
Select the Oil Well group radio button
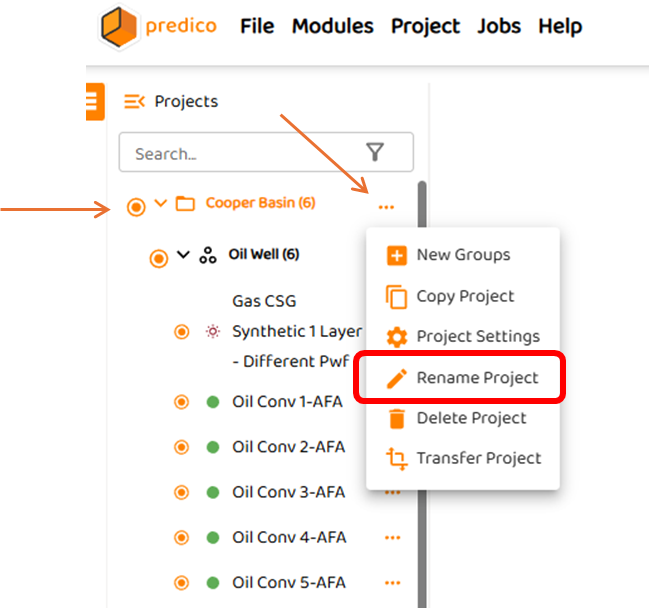point(158,258)
